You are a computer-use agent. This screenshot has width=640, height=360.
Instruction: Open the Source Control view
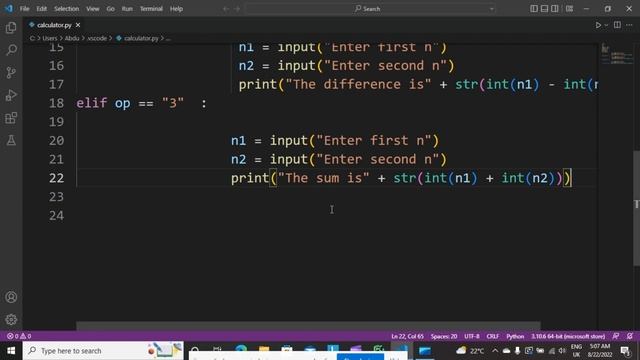click(x=11, y=73)
